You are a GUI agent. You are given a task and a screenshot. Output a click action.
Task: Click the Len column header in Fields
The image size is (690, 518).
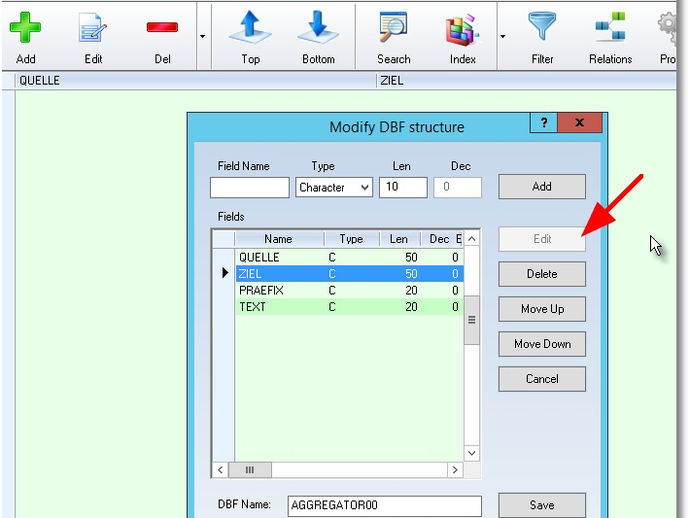(x=400, y=239)
